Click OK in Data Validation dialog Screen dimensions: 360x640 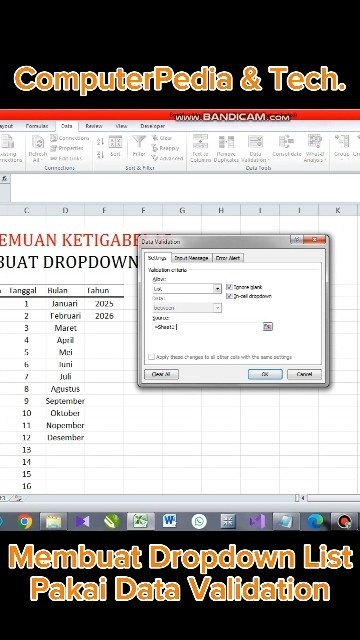[x=265, y=374]
